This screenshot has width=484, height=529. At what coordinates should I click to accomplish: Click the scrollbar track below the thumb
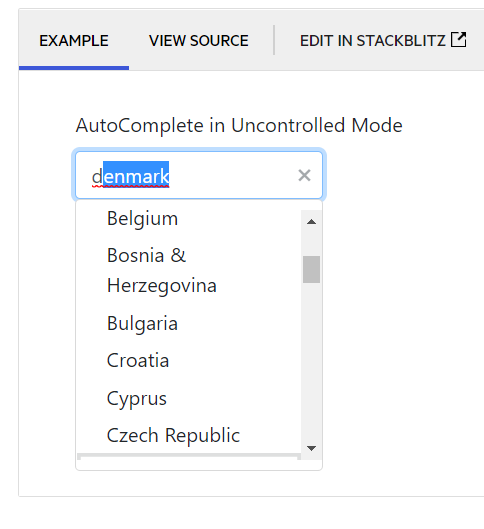point(311,360)
